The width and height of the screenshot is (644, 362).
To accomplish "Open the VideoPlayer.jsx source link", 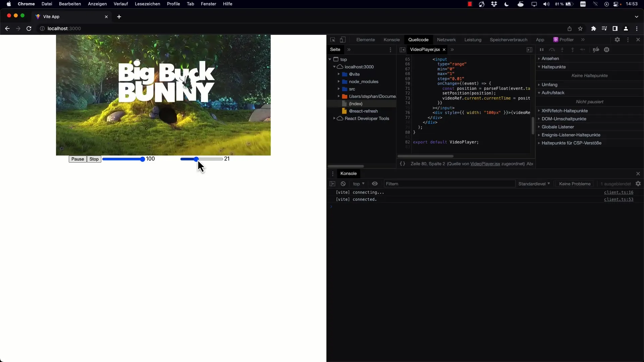I will coord(485,164).
